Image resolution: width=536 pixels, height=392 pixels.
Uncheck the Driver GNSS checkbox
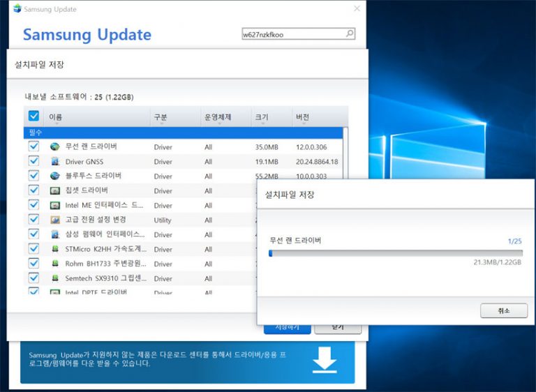pos(33,160)
